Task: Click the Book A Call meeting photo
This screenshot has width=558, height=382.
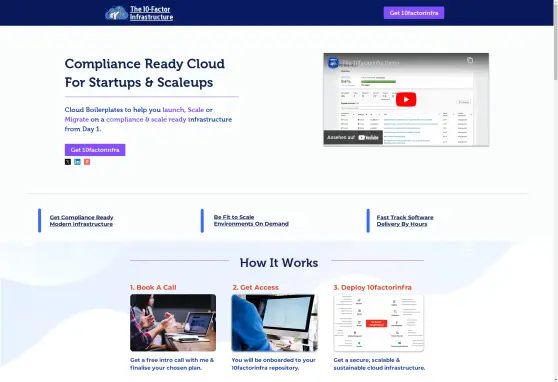Action: [x=173, y=323]
